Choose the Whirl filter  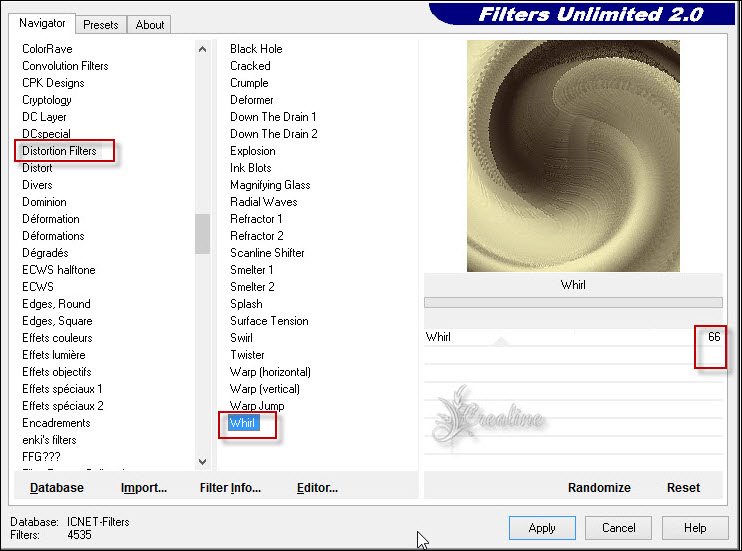(x=243, y=423)
